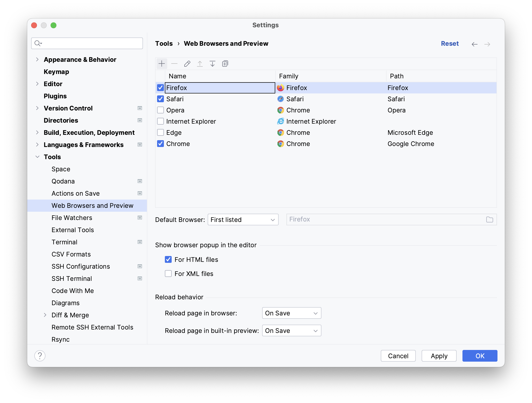Move browser down with arrow icon
The image size is (532, 403).
[212, 64]
